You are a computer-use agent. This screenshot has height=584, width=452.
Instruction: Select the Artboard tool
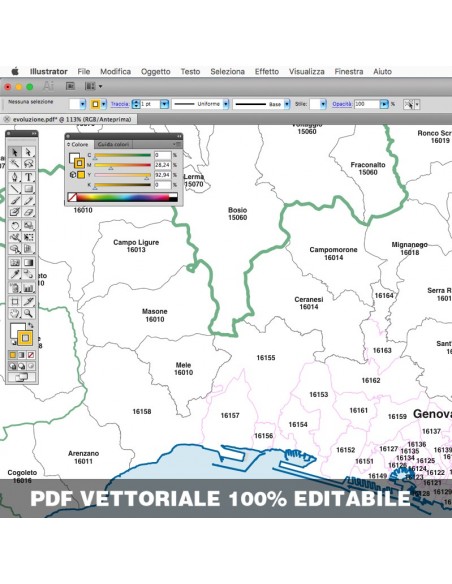[15, 301]
